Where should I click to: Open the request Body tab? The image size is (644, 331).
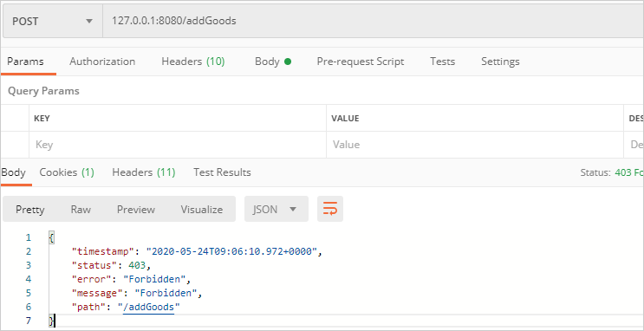[x=273, y=62]
